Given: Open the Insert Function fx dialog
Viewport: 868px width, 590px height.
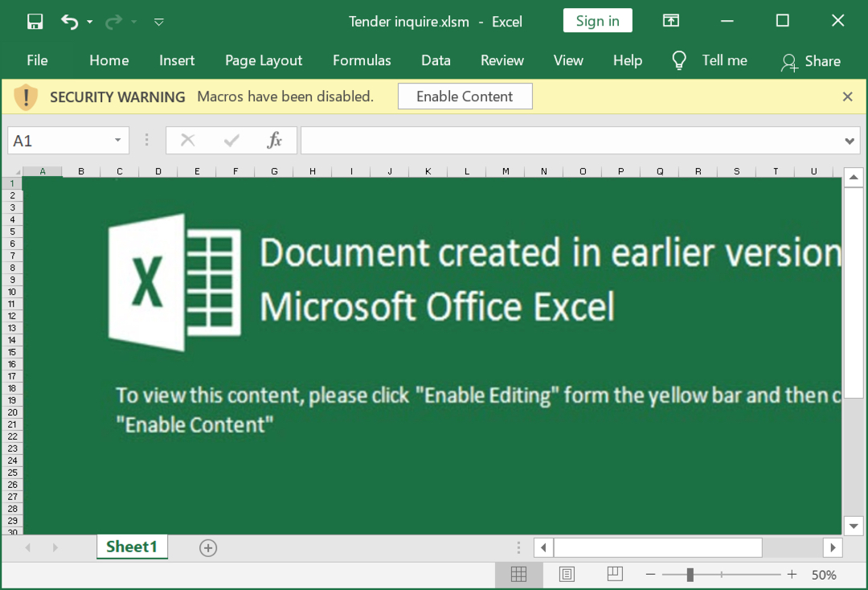Looking at the screenshot, I should coord(275,141).
